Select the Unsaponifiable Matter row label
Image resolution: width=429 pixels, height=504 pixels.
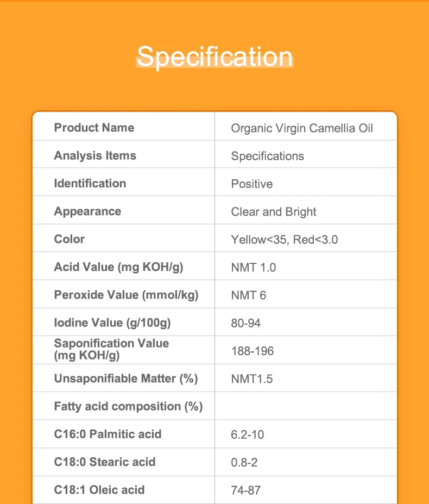[x=126, y=379]
